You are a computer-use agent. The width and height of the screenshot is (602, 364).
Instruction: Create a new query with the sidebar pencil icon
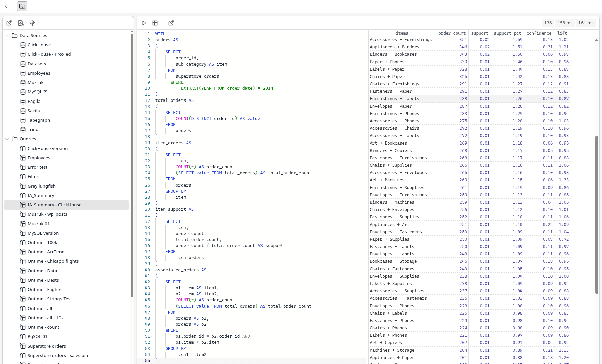pyautogui.click(x=9, y=23)
